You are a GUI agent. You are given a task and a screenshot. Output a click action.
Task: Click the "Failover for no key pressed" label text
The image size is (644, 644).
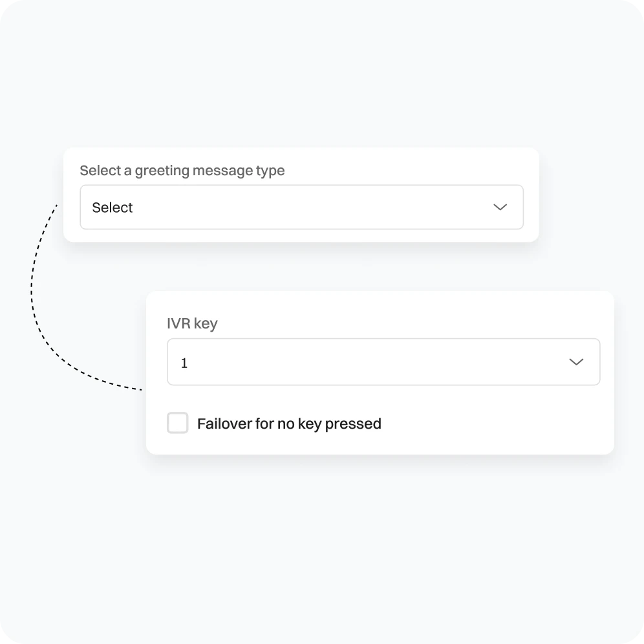289,424
